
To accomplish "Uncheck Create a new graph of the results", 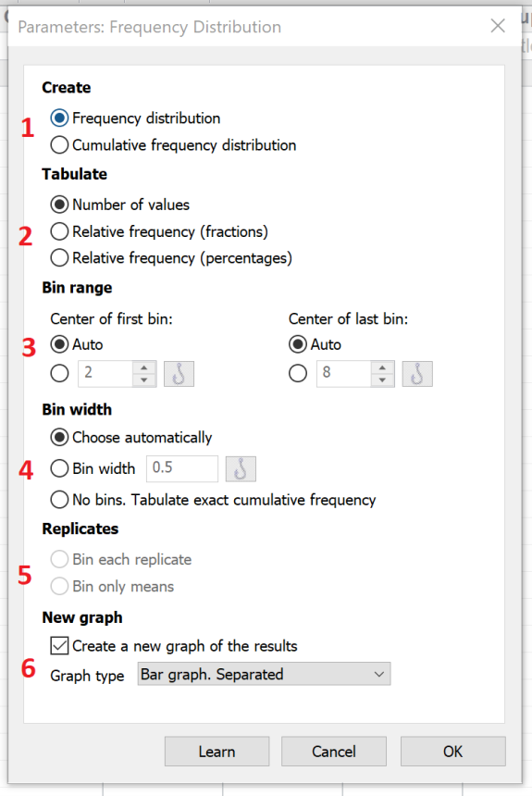I will point(59,646).
